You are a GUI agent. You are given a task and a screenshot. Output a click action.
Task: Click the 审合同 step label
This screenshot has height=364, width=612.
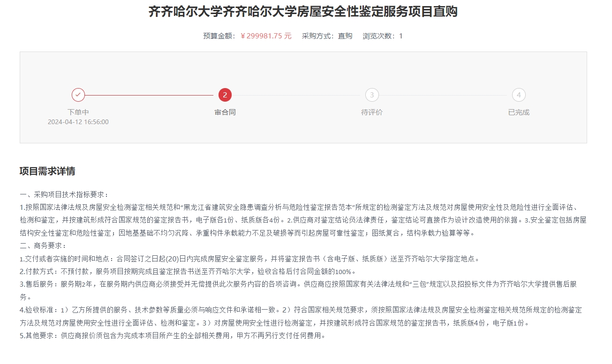(225, 112)
